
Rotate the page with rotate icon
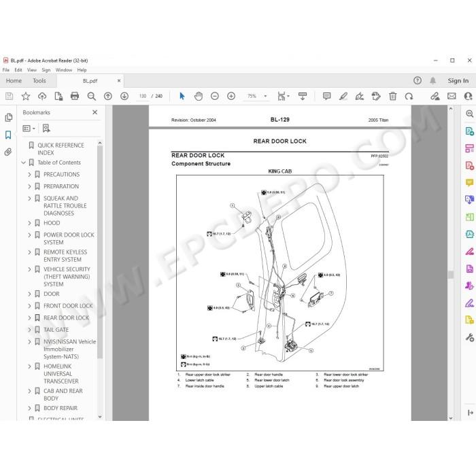pyautogui.click(x=409, y=97)
